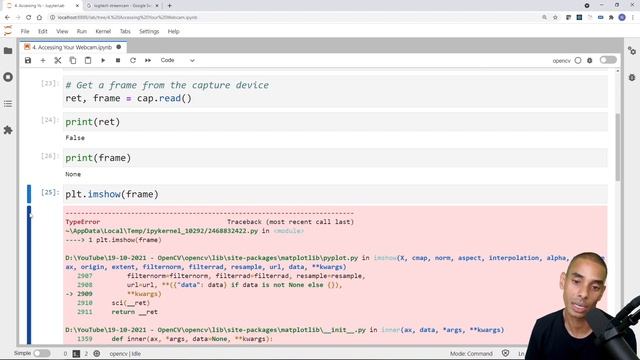Restart kernel and run all cells

(x=148, y=60)
